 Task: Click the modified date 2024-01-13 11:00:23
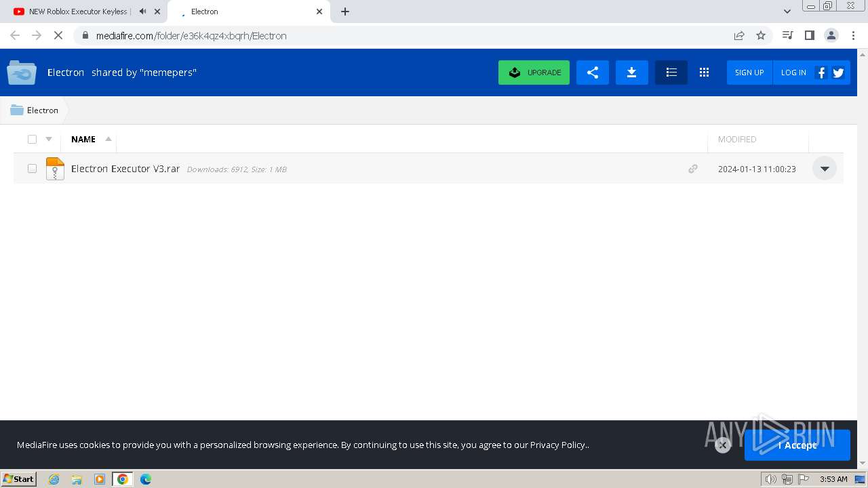point(757,169)
